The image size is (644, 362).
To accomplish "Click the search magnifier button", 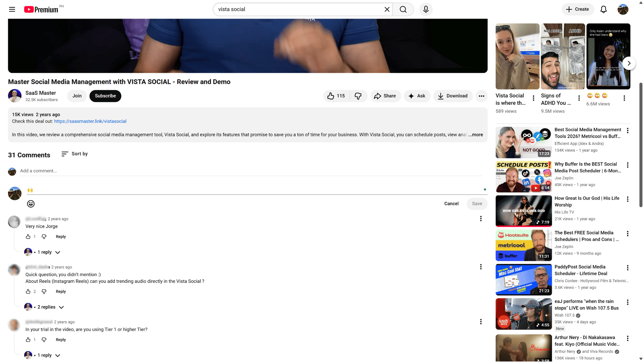I will pos(403,9).
